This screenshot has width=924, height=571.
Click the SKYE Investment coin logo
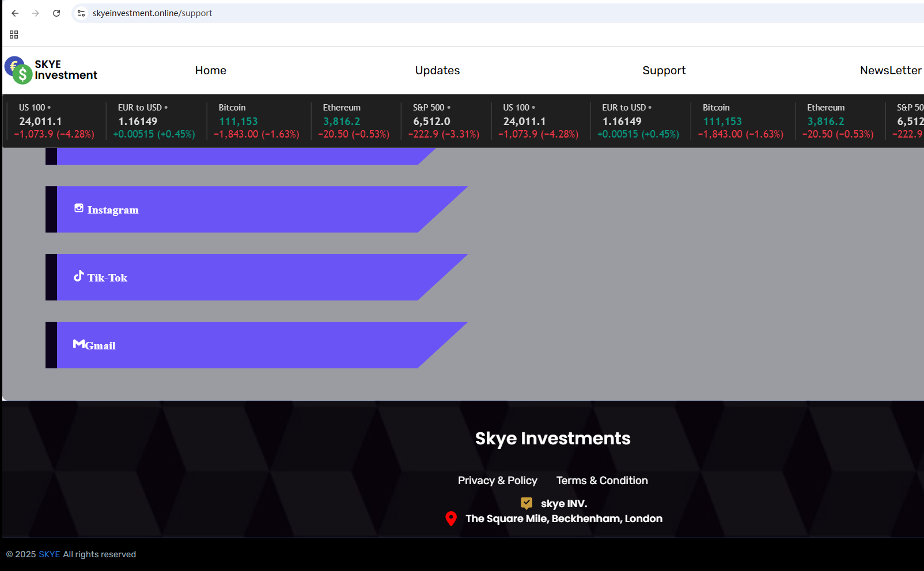[18, 70]
